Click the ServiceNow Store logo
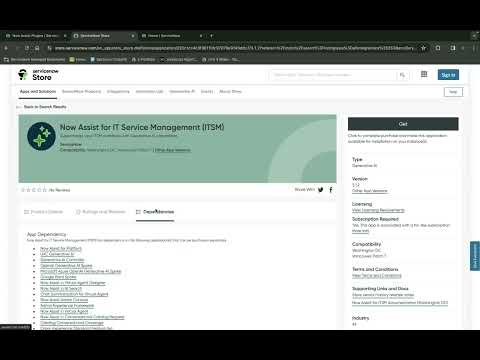This screenshot has width=480, height=360. 38,75
